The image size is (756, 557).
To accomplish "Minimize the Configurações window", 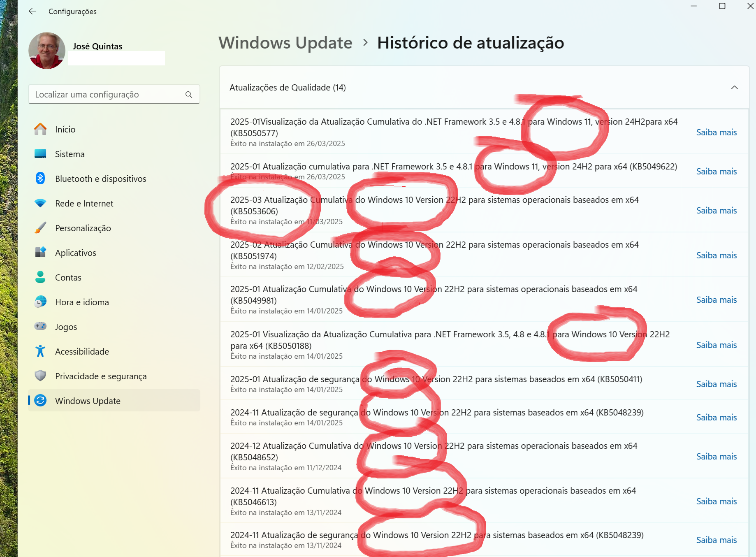I will click(x=694, y=6).
